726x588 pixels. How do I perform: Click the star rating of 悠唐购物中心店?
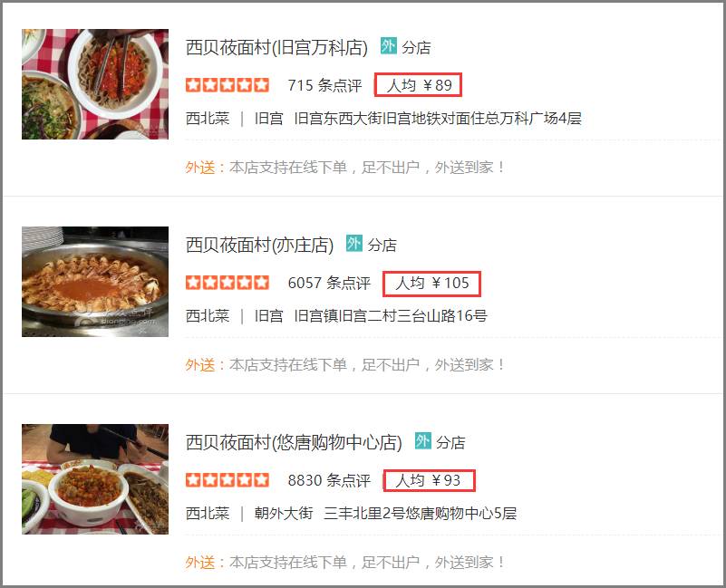[227, 480]
